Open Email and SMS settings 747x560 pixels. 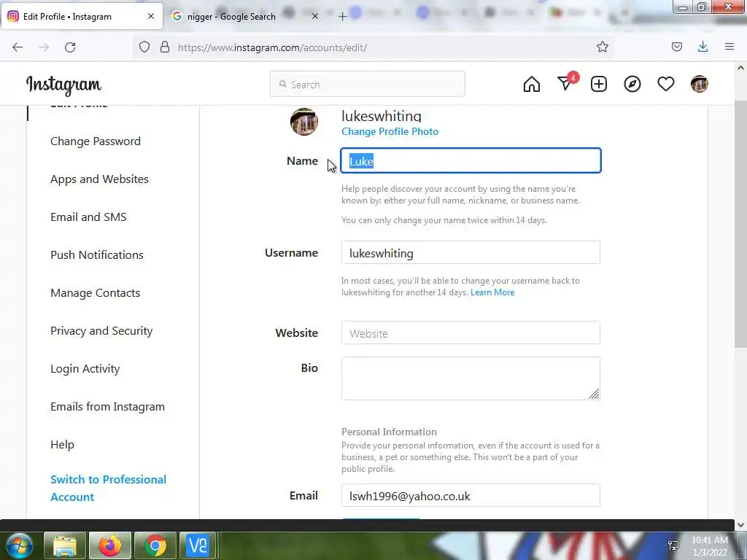pyautogui.click(x=88, y=217)
